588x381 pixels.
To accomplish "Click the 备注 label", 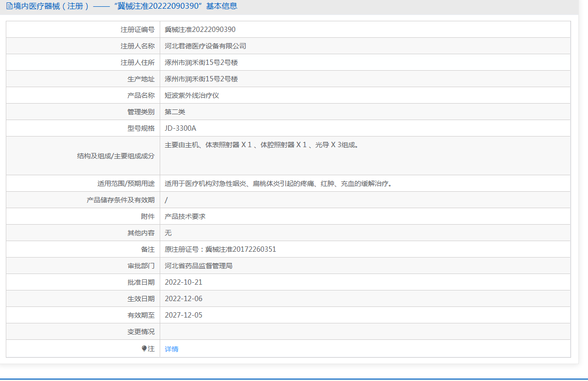I will click(148, 249).
